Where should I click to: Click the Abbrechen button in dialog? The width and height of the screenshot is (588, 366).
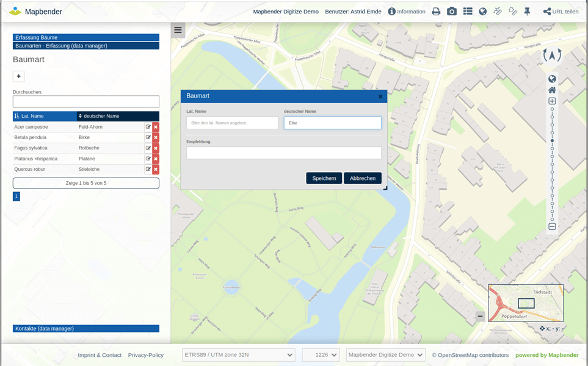(363, 178)
